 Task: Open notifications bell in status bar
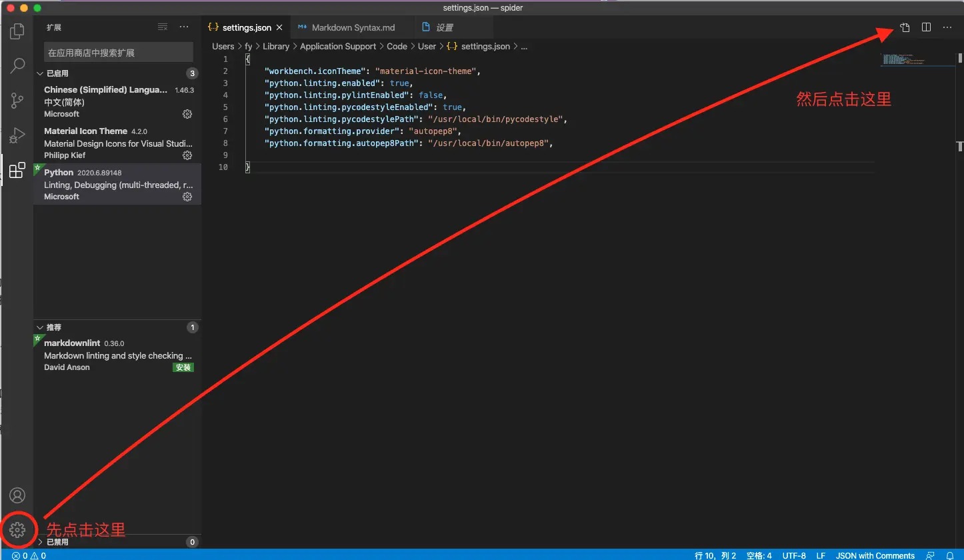point(950,555)
